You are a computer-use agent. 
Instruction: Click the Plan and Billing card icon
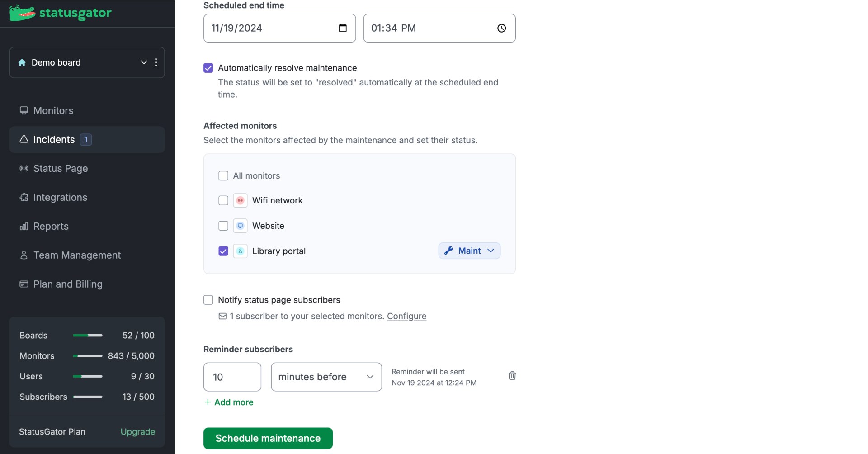click(x=24, y=284)
